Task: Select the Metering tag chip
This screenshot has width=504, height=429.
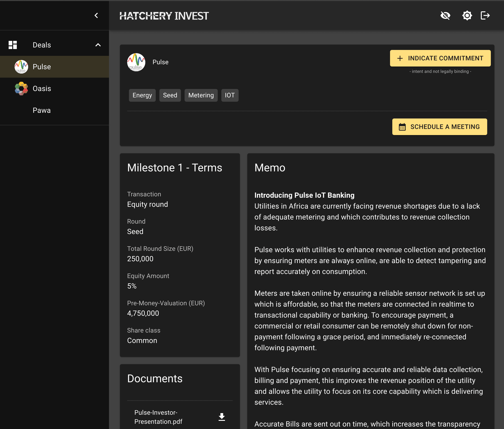Action: coord(201,95)
